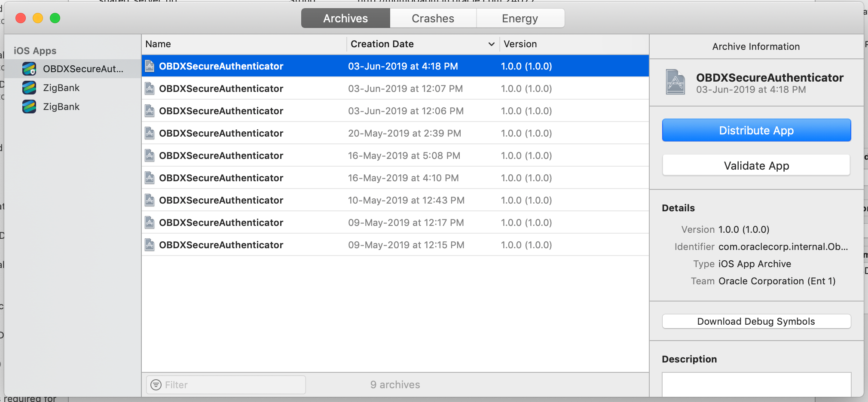This screenshot has height=402, width=868.
Task: Click the Type value iOS App Archive
Action: [x=755, y=264]
